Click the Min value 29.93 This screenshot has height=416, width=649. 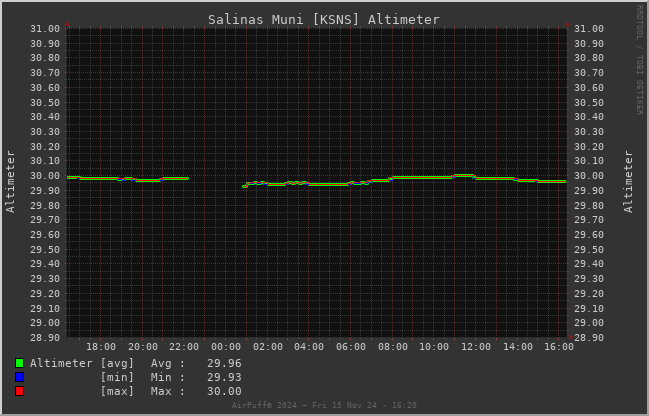(224, 378)
